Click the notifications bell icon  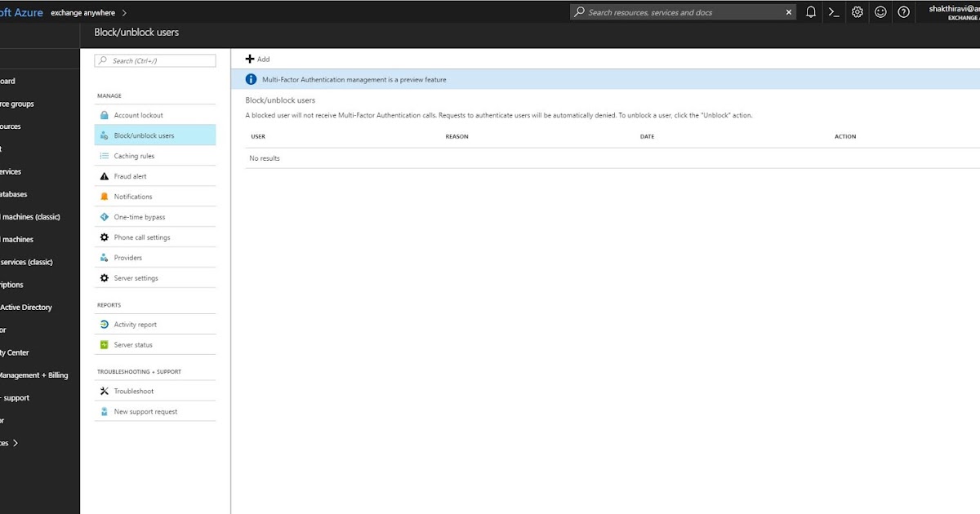811,11
